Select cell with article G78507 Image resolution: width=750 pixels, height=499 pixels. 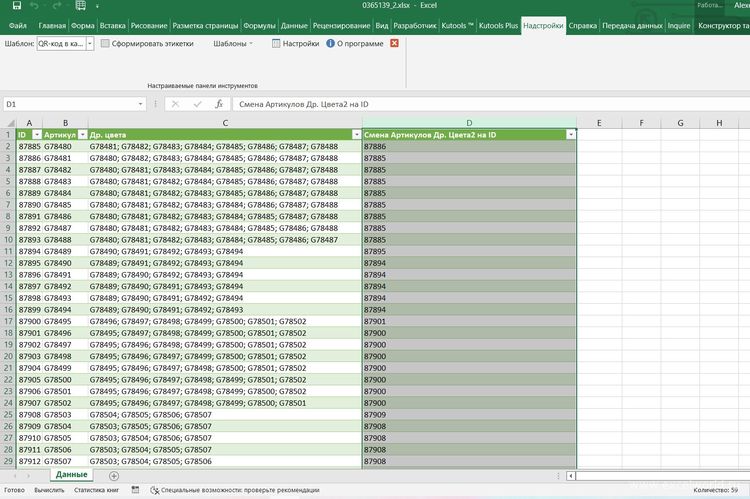pos(66,461)
